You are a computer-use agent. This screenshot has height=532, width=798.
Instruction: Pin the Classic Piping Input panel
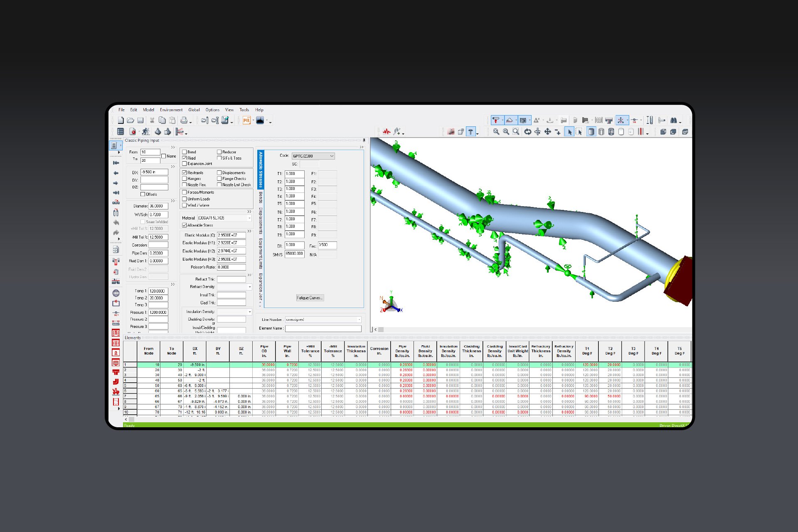click(364, 140)
